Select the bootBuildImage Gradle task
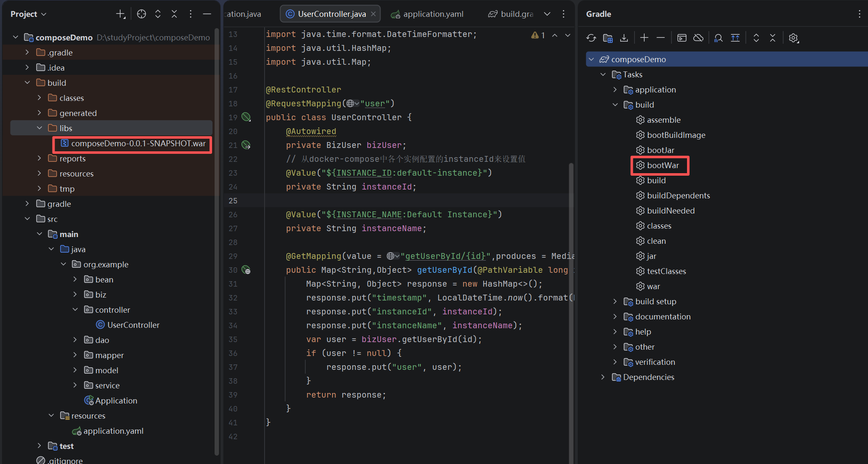This screenshot has width=868, height=464. click(676, 135)
